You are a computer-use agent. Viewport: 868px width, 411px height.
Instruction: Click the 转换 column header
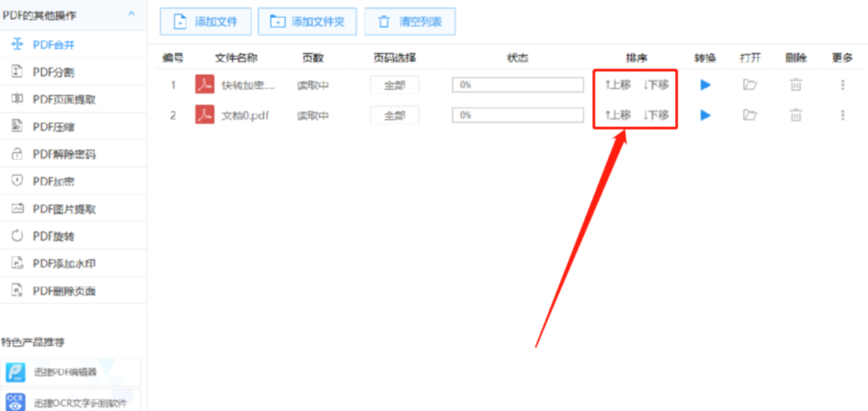pyautogui.click(x=705, y=58)
